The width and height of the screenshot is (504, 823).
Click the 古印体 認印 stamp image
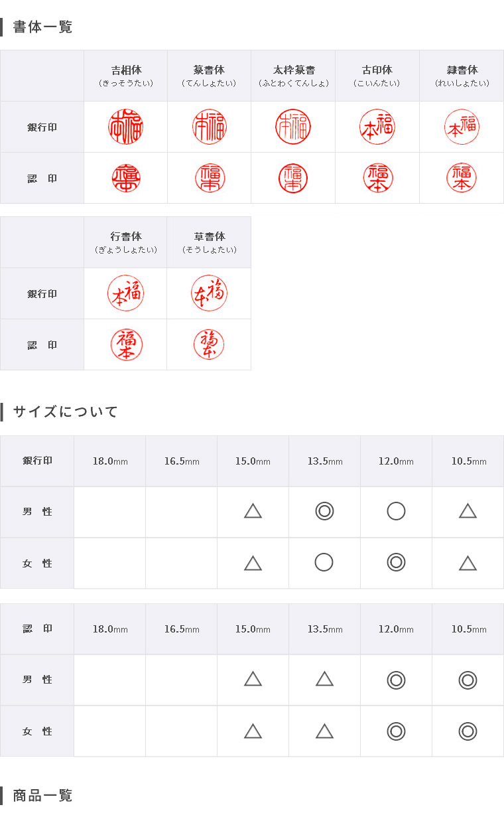tap(377, 178)
